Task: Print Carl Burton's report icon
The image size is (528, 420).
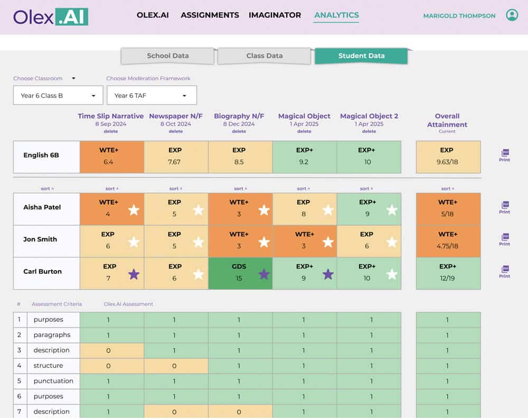Action: [504, 272]
